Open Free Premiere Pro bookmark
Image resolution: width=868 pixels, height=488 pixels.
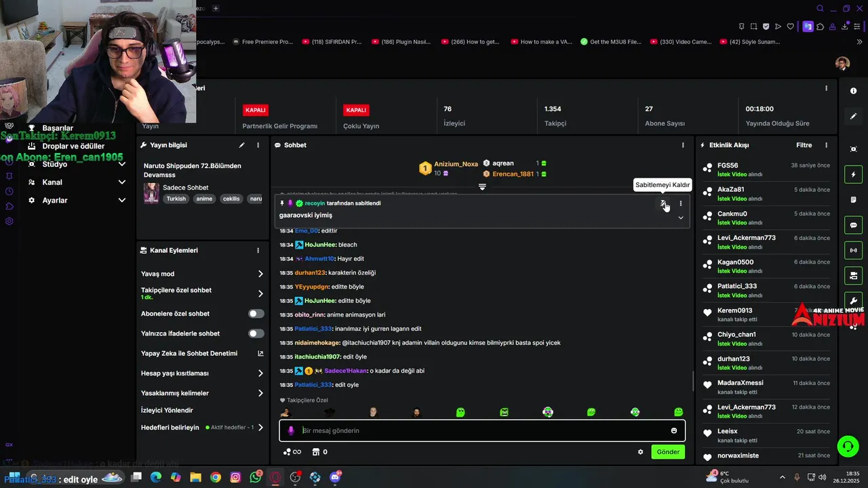click(x=262, y=41)
